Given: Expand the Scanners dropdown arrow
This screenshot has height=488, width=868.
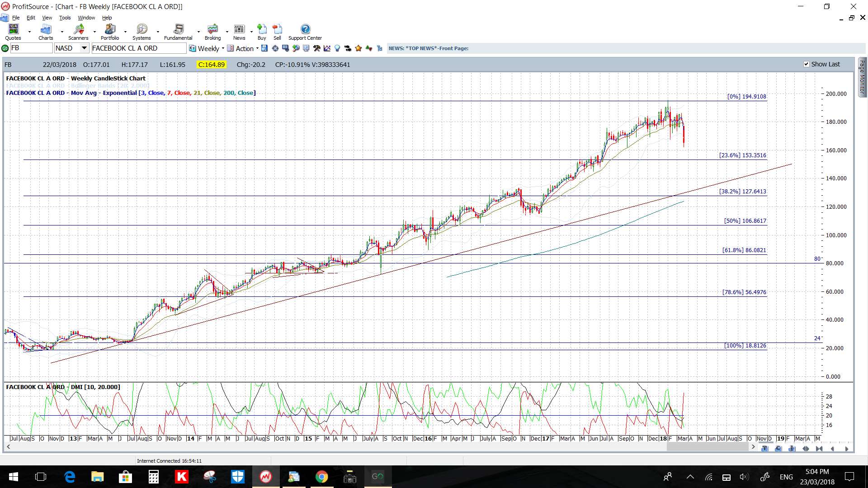Looking at the screenshot, I should [94, 32].
